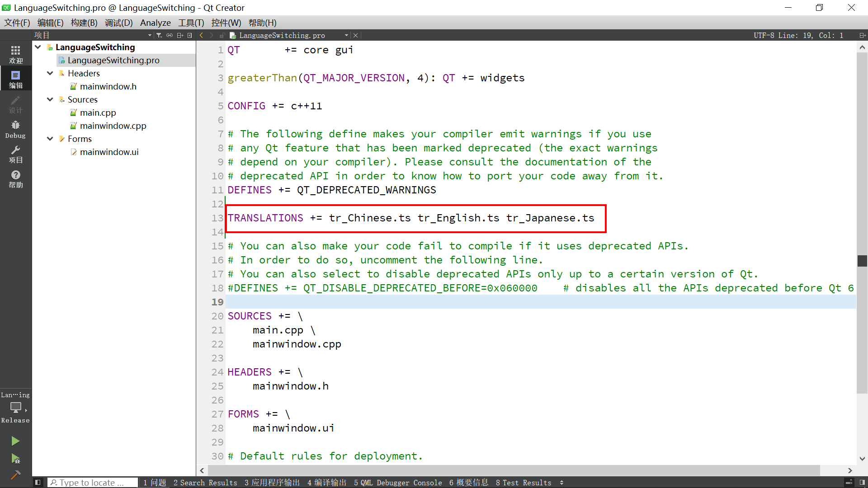Image resolution: width=868 pixels, height=488 pixels.
Task: Open the output panes selector arrows
Action: click(x=561, y=483)
